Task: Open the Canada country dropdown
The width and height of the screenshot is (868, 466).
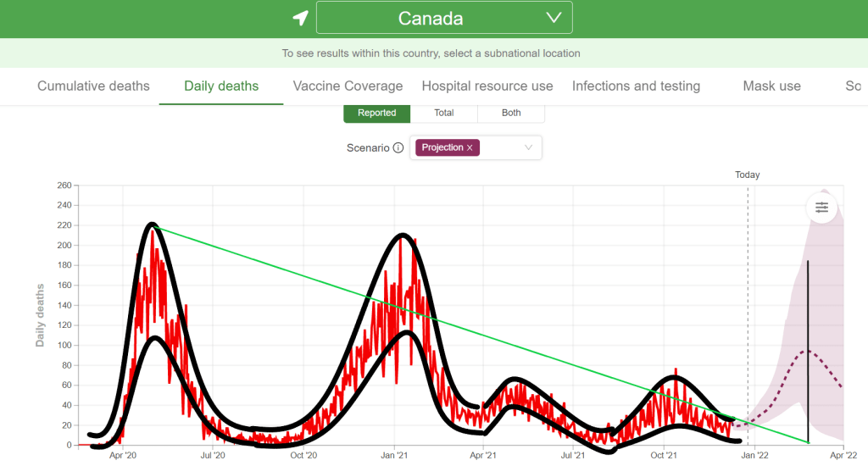Action: pyautogui.click(x=443, y=18)
